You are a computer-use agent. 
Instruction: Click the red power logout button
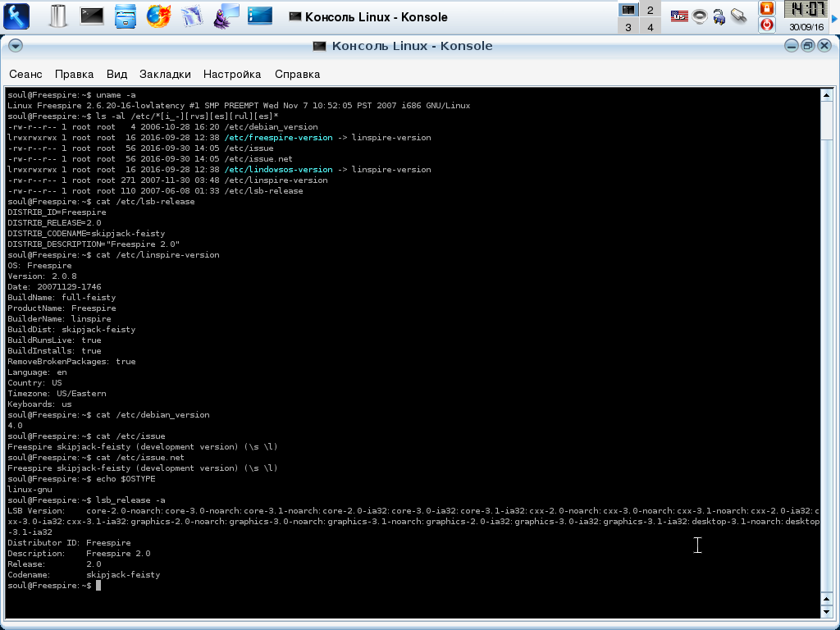click(767, 25)
